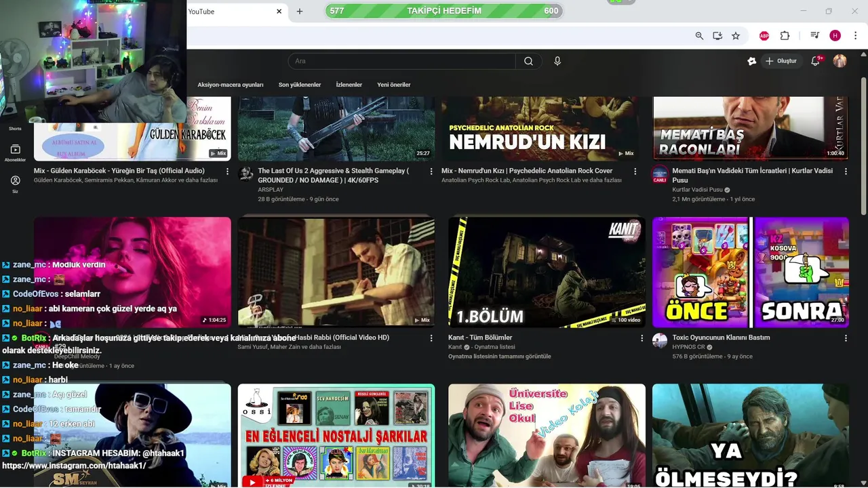
Task: Open the ARSPLAY channel name
Action: (x=271, y=190)
